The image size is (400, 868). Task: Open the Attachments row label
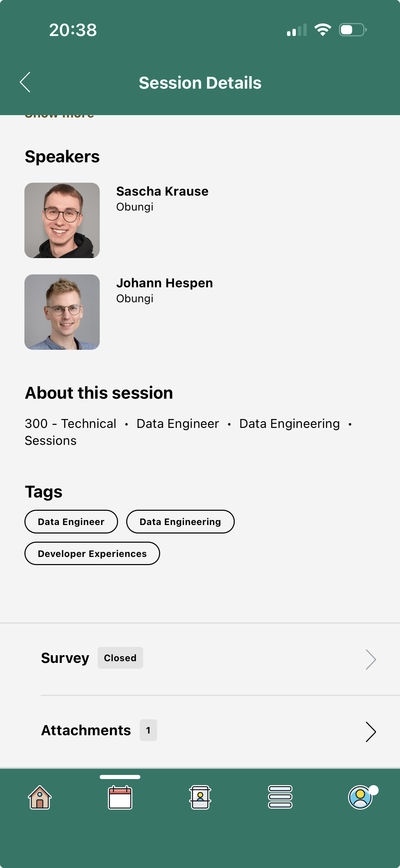click(x=86, y=730)
